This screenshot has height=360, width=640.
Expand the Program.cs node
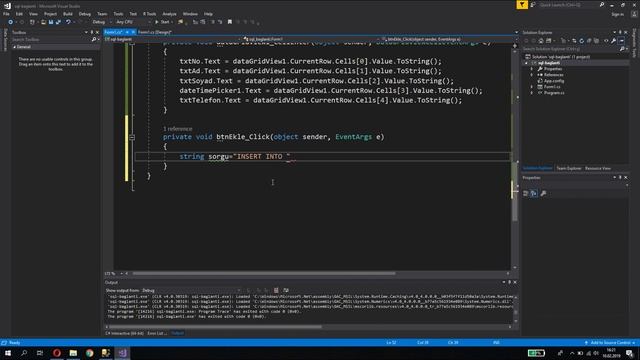(x=532, y=93)
